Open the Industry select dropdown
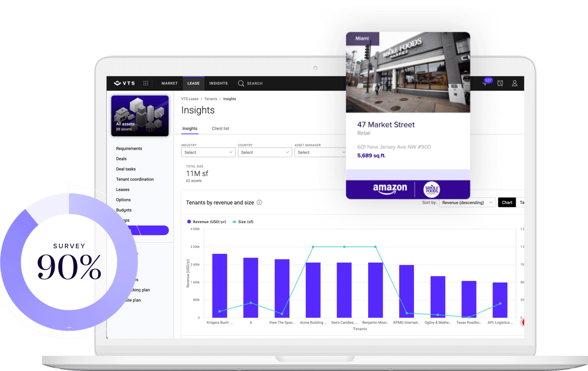The width and height of the screenshot is (588, 371). [x=208, y=152]
